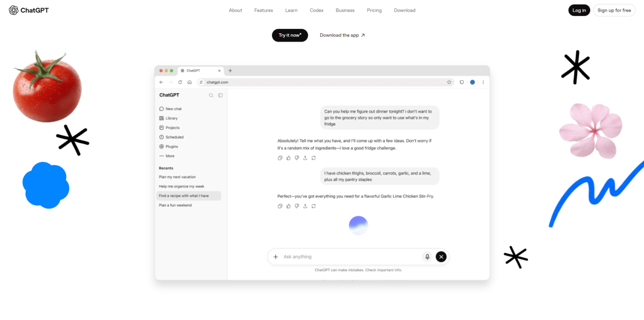The image size is (644, 320).
Task: Open the Features menu item
Action: point(263,10)
